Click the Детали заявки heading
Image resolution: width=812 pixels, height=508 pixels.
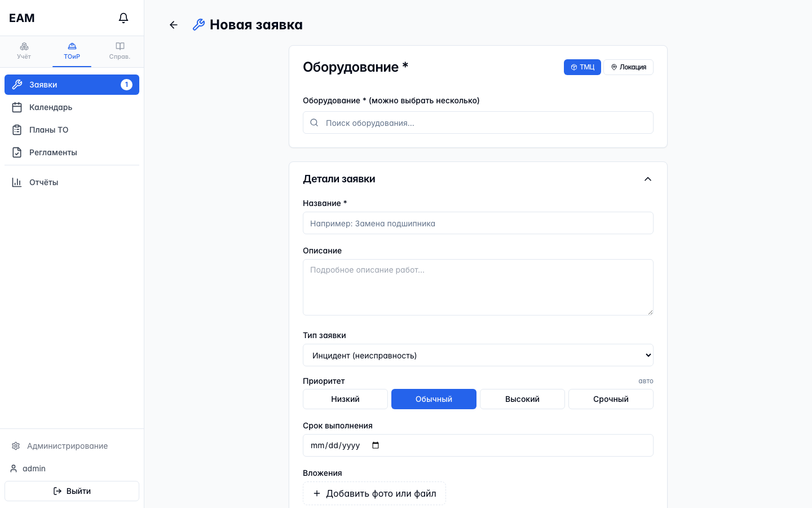[x=339, y=179]
